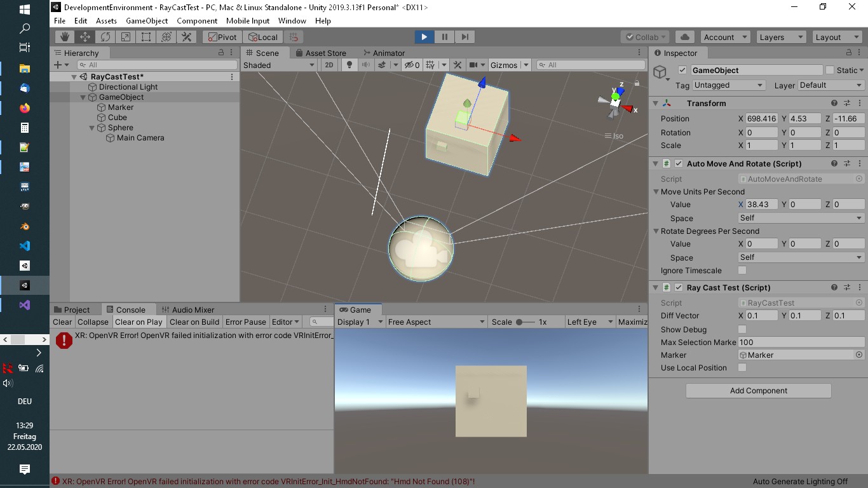
Task: Open the Shaded draw mode dropdown
Action: click(278, 64)
